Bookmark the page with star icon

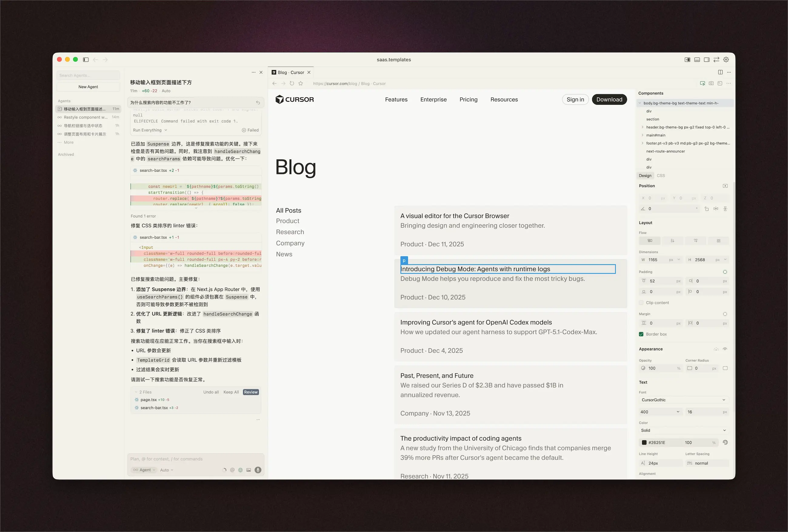[x=300, y=83]
